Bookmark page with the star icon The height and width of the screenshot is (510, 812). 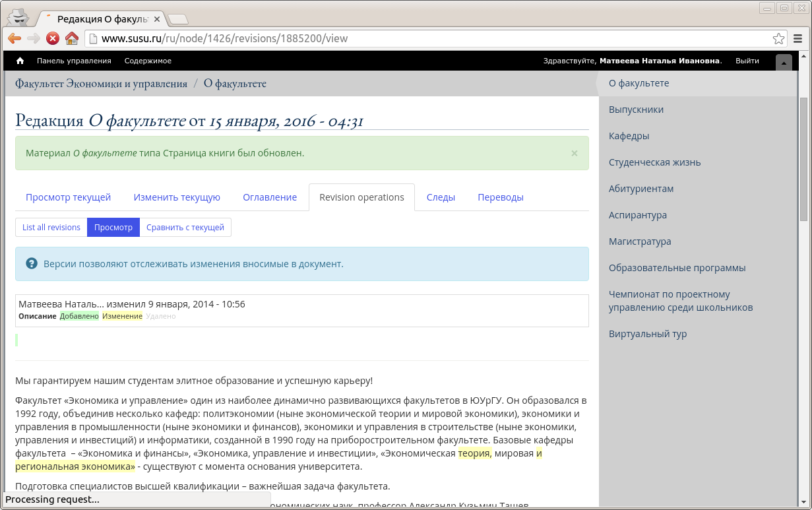tap(778, 38)
